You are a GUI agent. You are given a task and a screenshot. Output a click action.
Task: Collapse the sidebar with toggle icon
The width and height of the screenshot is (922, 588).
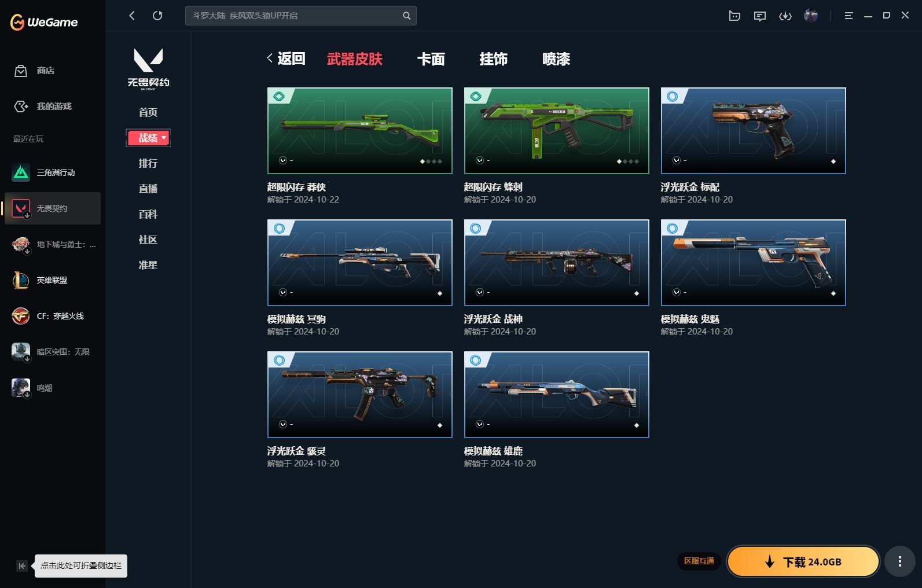[21, 566]
